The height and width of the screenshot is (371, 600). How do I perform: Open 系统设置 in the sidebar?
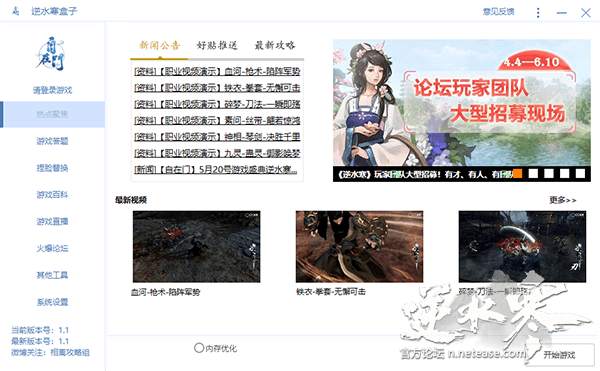(52, 302)
